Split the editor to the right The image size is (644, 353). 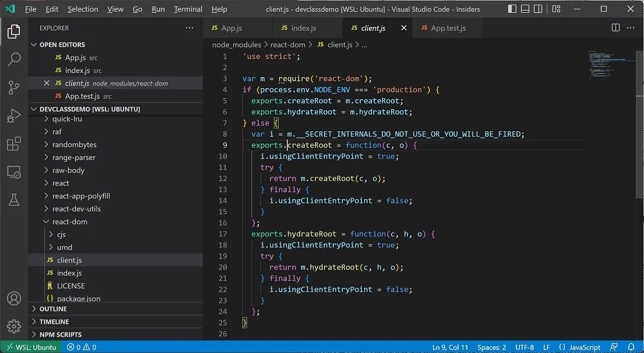coord(615,28)
